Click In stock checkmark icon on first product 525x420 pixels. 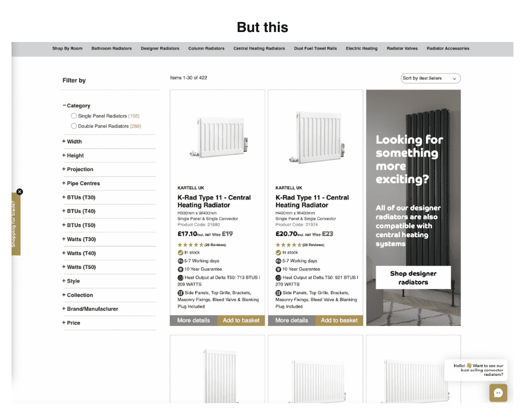pos(180,253)
